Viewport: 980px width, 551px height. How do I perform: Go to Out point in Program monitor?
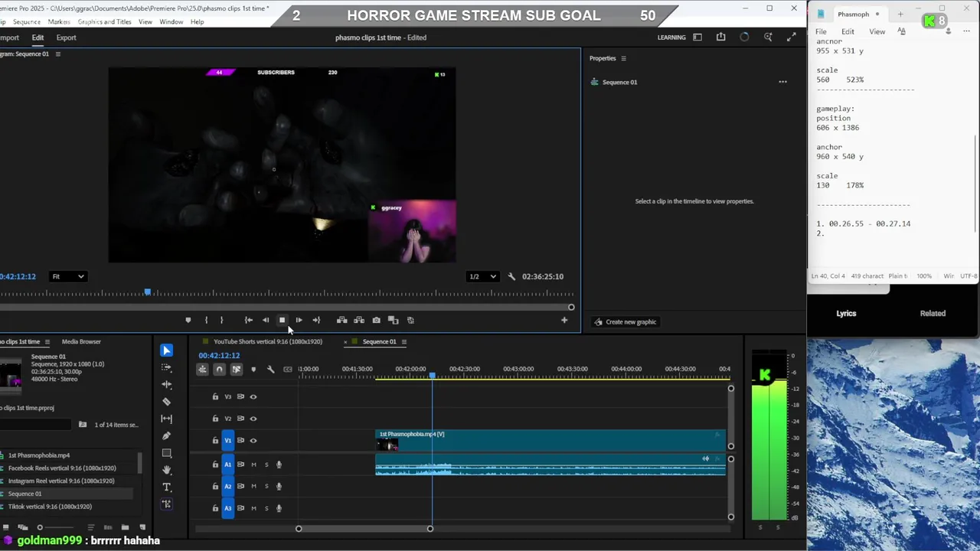(x=316, y=320)
